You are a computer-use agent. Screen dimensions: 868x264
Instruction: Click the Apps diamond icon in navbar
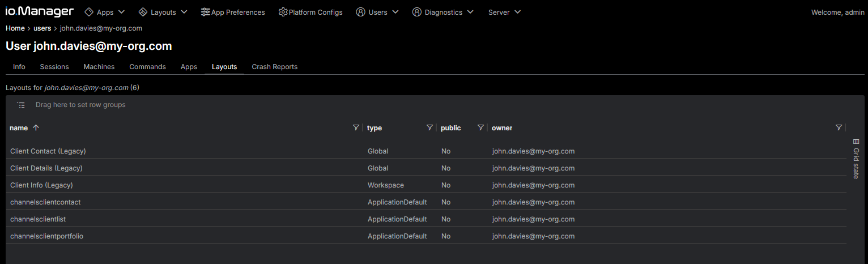pos(89,12)
